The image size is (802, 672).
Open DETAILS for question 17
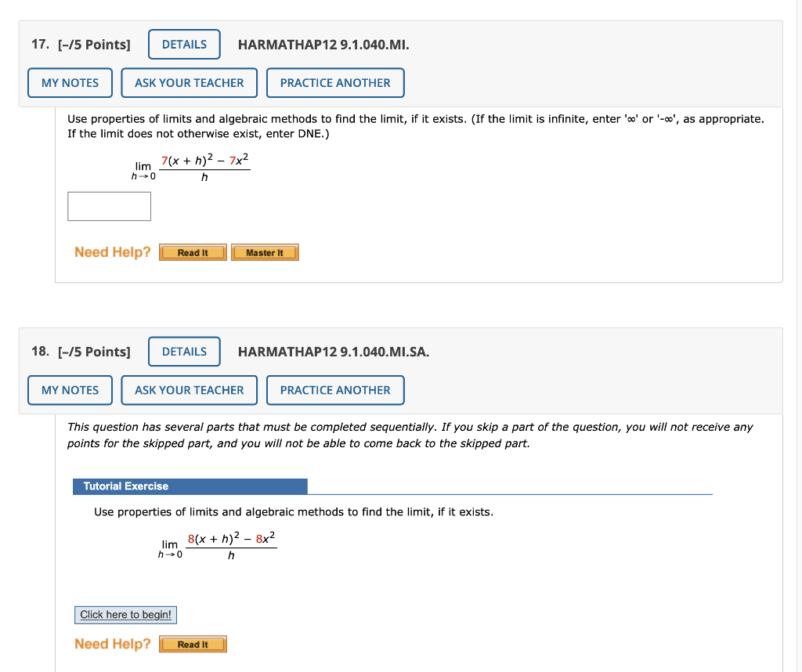pyautogui.click(x=184, y=44)
